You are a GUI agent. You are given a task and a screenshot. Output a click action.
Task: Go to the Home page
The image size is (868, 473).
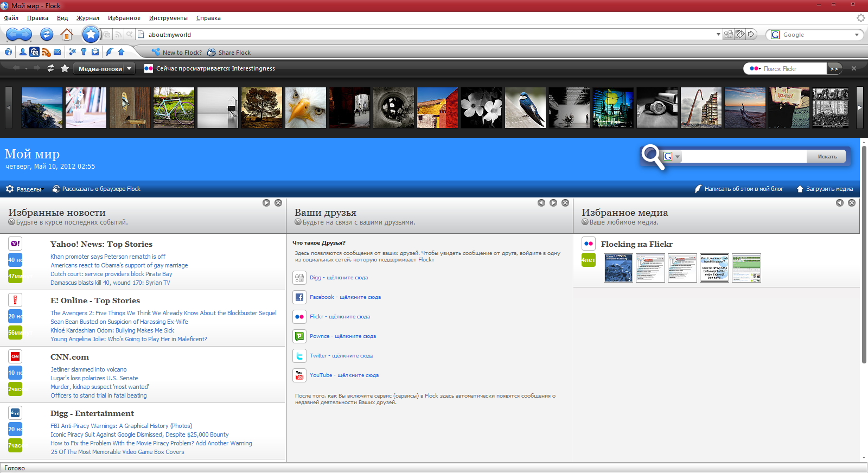click(x=67, y=35)
